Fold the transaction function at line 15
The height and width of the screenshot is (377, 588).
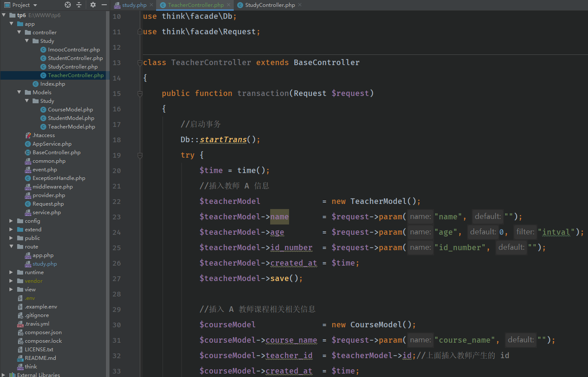click(x=140, y=93)
